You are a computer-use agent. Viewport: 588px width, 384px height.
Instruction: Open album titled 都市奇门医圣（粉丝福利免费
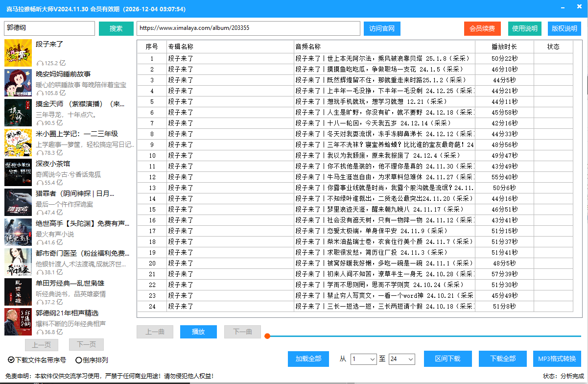point(83,253)
